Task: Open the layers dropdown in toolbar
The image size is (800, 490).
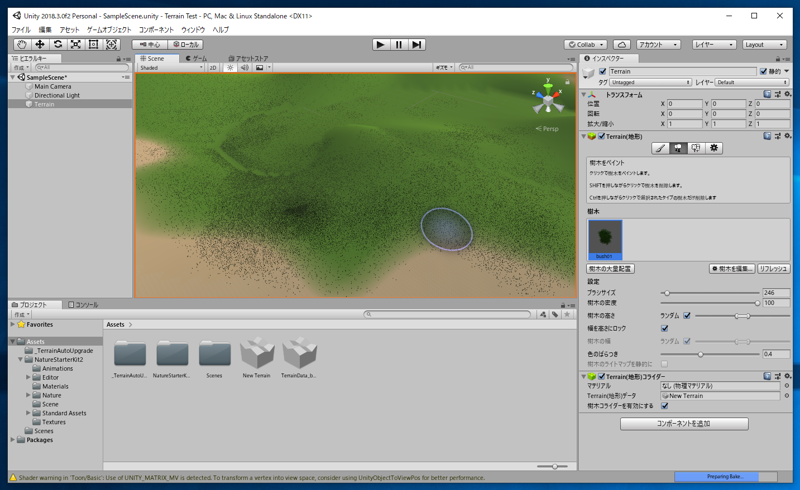Action: pyautogui.click(x=713, y=44)
